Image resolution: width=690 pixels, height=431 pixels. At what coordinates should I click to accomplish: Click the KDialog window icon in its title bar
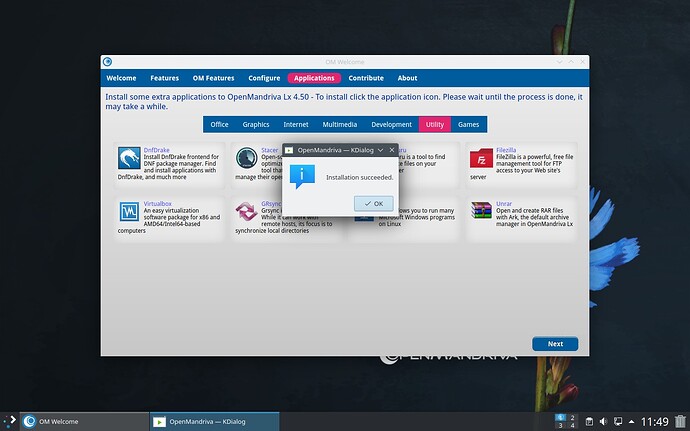[x=289, y=150]
